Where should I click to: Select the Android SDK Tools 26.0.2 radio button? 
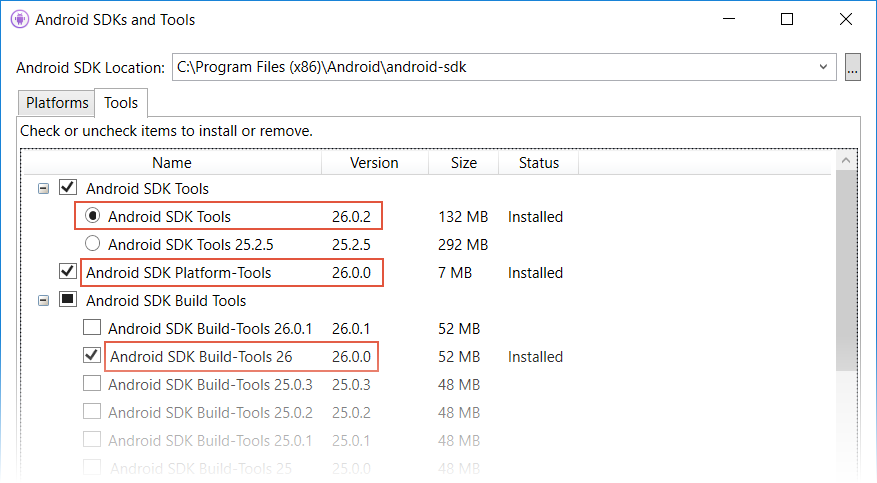click(92, 215)
